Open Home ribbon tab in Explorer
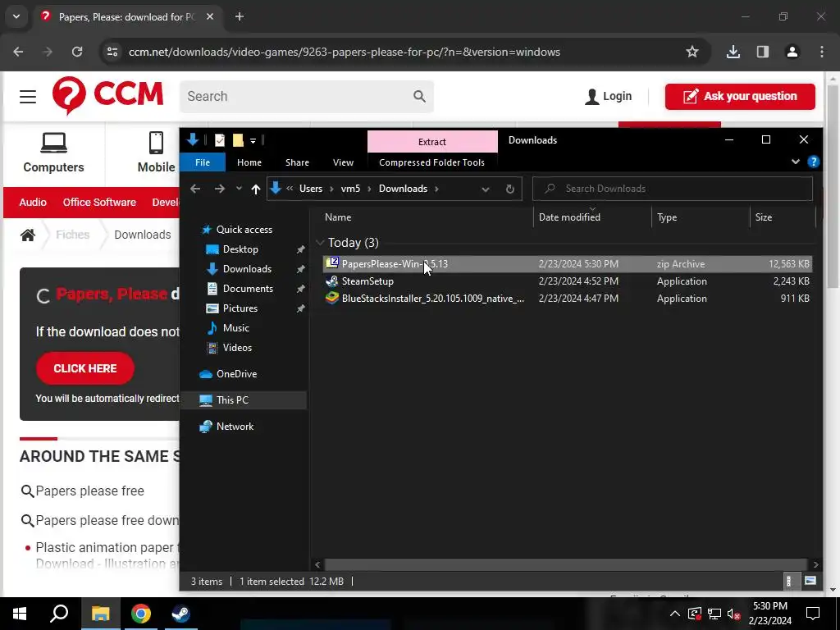 click(x=249, y=162)
